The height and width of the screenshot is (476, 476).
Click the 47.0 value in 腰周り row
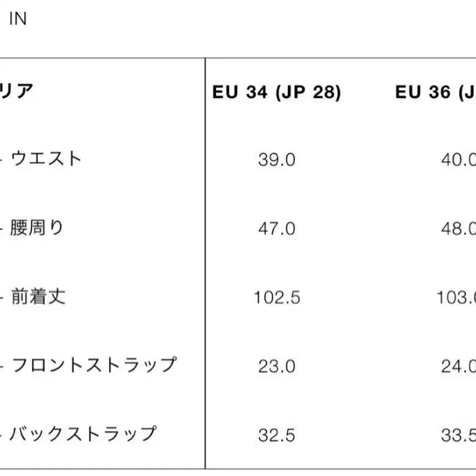(277, 229)
